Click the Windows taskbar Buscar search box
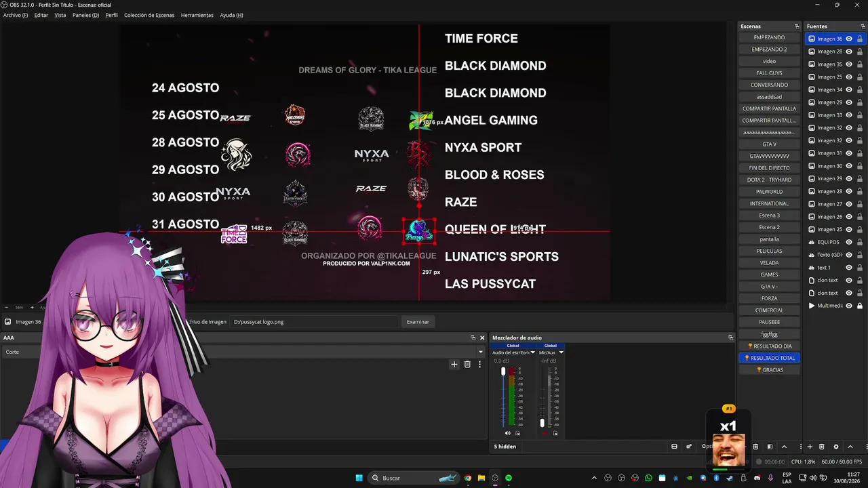Screen dimensions: 868x488 (x=414, y=478)
